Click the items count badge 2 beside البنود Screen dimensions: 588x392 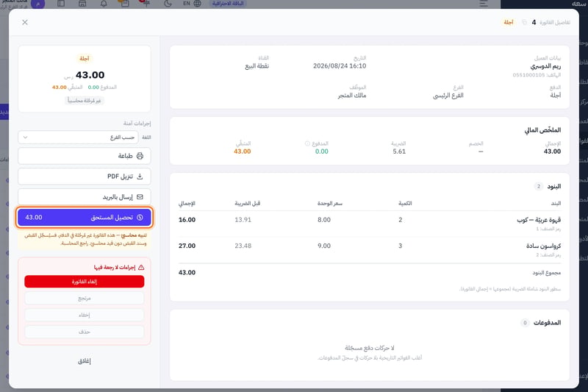[x=539, y=186]
